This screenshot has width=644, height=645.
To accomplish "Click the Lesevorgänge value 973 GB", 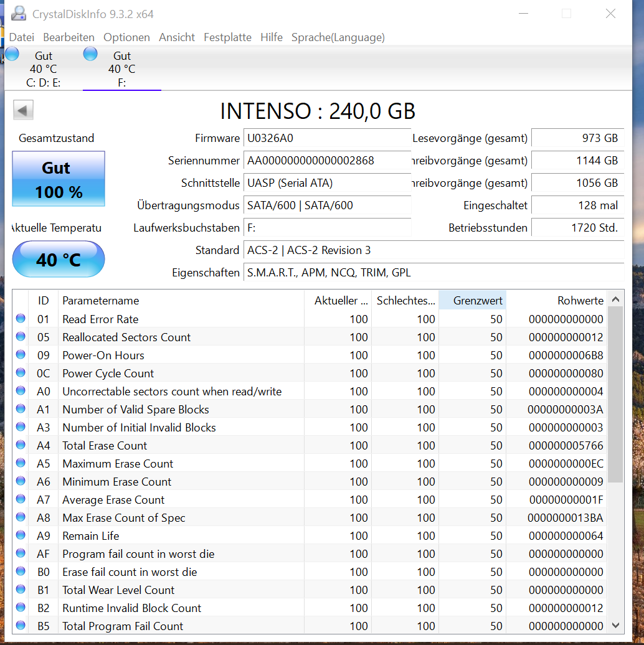I will click(x=578, y=138).
